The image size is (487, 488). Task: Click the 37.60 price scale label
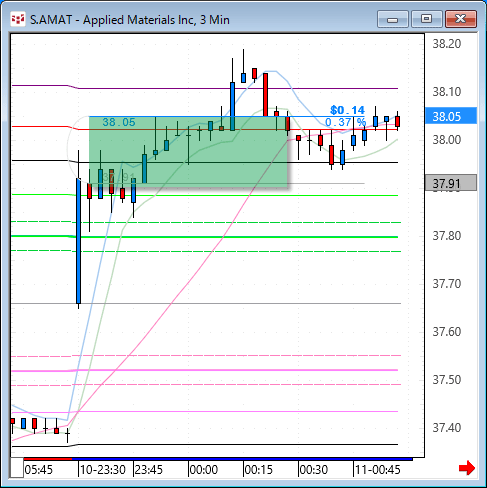coord(447,332)
